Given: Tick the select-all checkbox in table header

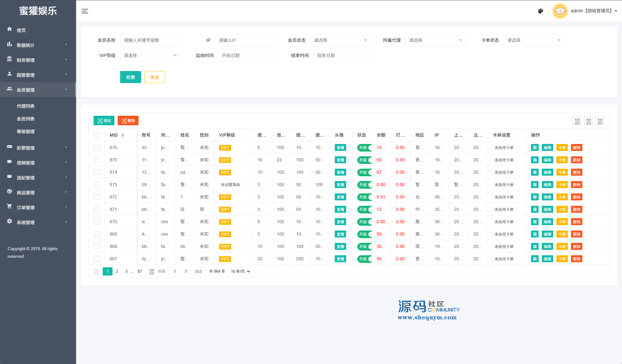Looking at the screenshot, I should 97,135.
